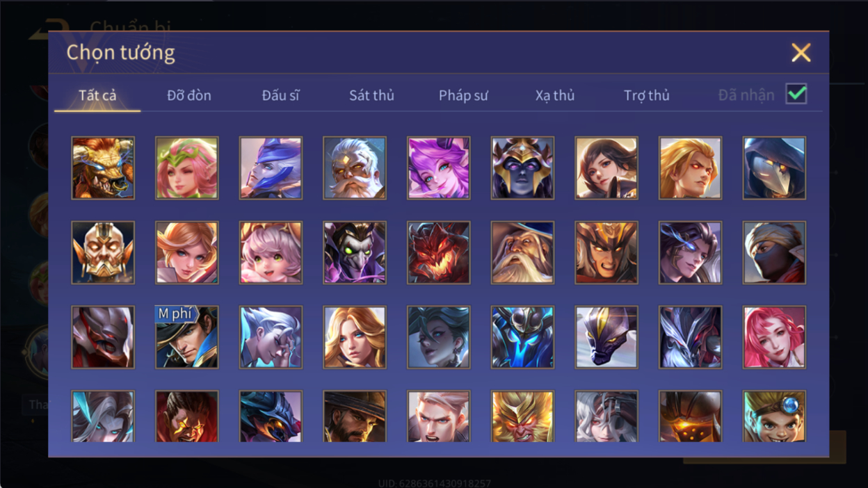The height and width of the screenshot is (488, 868).
Task: Pick the white-bearded old man hero
Action: point(355,168)
